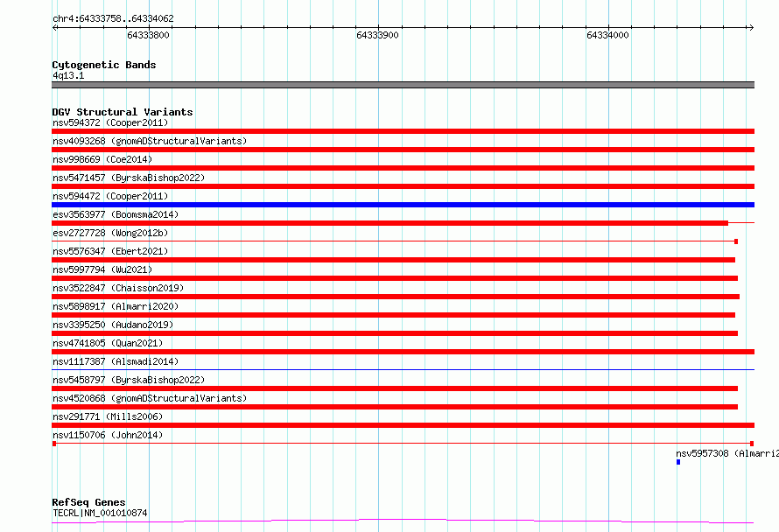Select the Cytogenetic Bands track title
Image resolution: width=779 pixels, height=532 pixels.
pyautogui.click(x=104, y=65)
